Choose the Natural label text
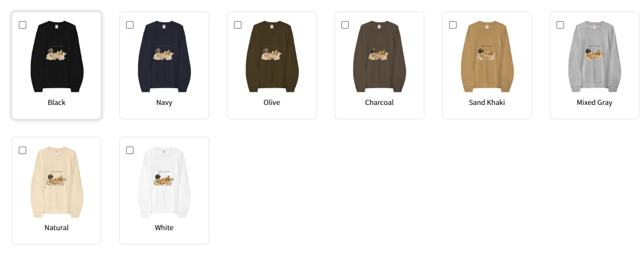The height and width of the screenshot is (256, 644). point(57,228)
